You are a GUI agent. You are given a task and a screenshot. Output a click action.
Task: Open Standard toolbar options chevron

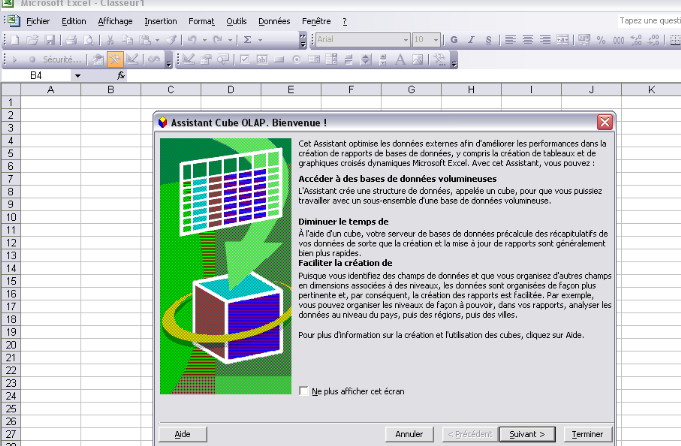tap(302, 40)
